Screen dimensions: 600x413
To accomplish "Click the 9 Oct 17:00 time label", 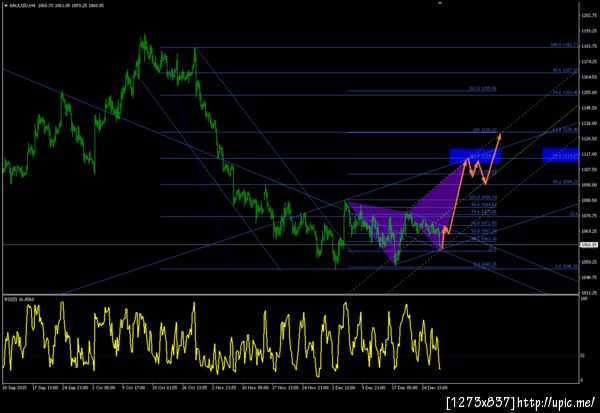I will pos(134,388).
